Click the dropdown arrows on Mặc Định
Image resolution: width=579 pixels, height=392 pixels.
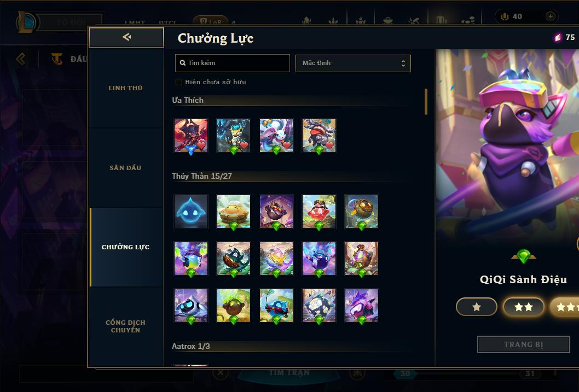click(x=403, y=63)
